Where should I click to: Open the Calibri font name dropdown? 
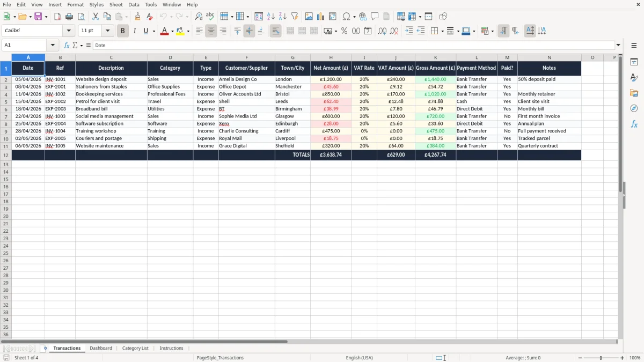pyautogui.click(x=69, y=31)
